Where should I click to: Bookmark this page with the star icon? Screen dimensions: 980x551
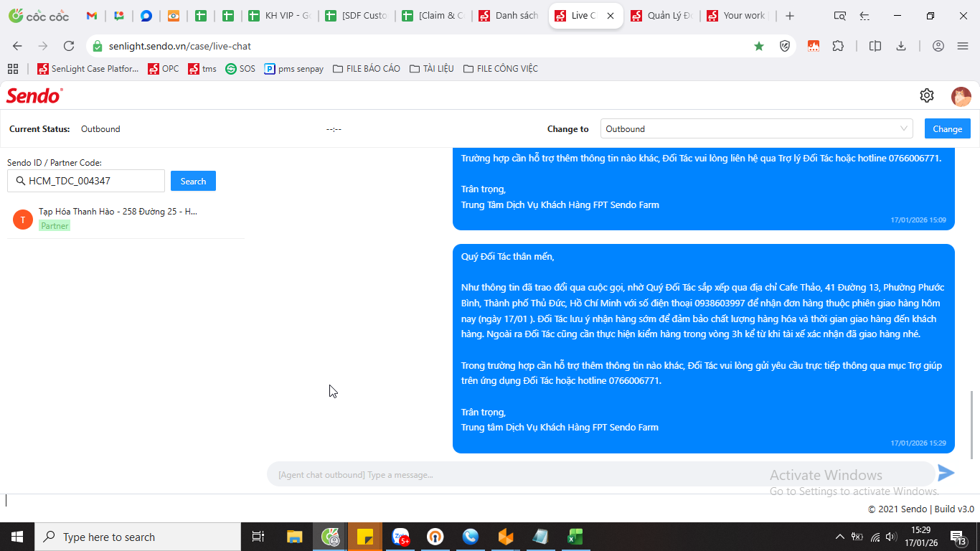coord(759,46)
